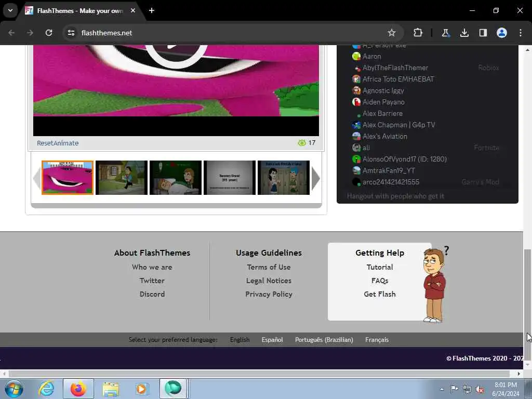Open the Terms of Use link
Image resolution: width=532 pixels, height=399 pixels.
point(269,267)
